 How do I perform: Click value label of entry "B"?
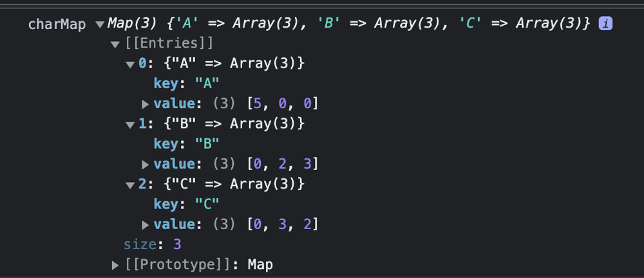(x=175, y=164)
